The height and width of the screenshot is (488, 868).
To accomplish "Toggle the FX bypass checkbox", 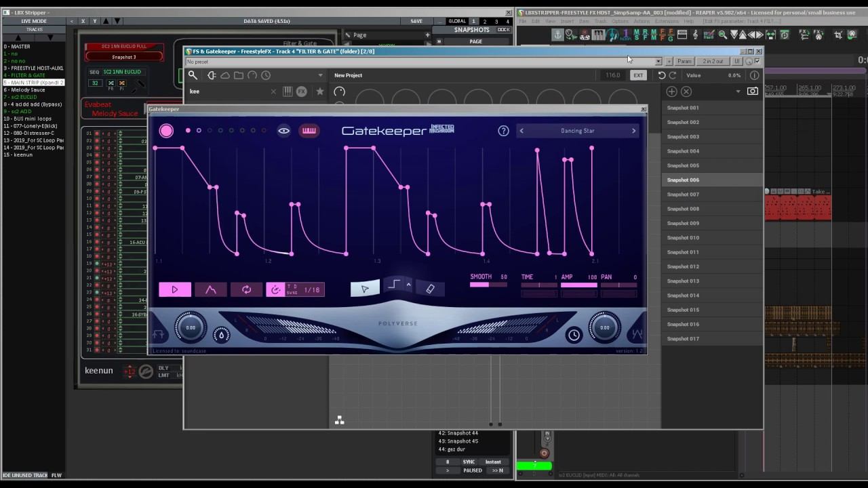I will tap(757, 62).
